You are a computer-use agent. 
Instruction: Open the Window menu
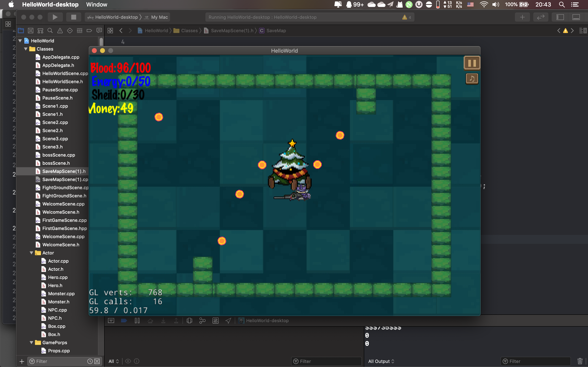click(96, 4)
